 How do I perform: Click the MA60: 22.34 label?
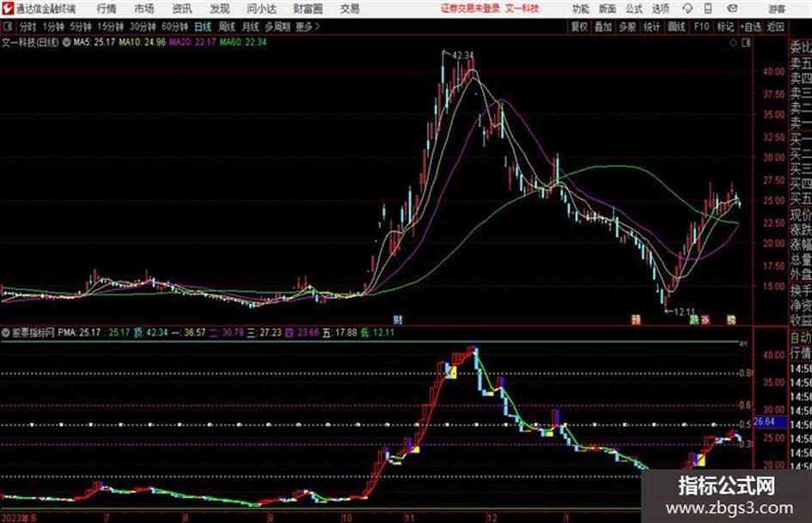(243, 42)
